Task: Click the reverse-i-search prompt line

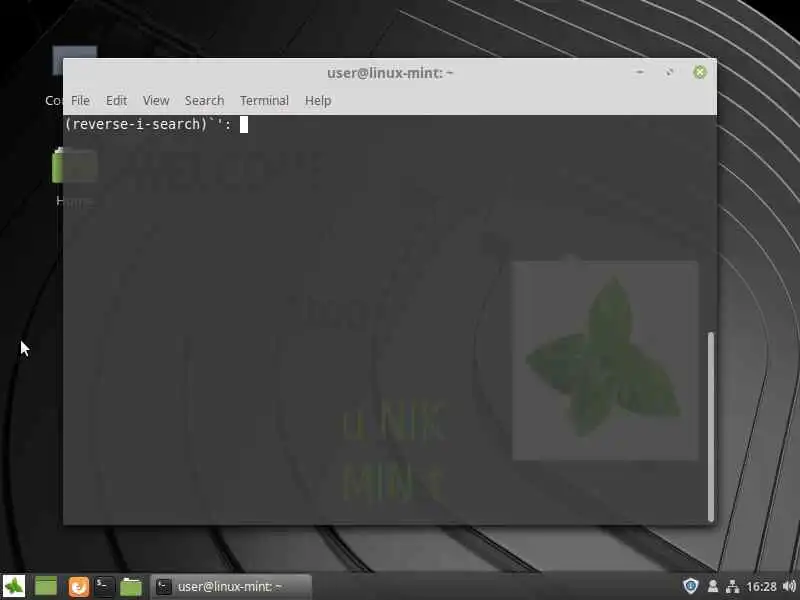Action: click(x=156, y=124)
